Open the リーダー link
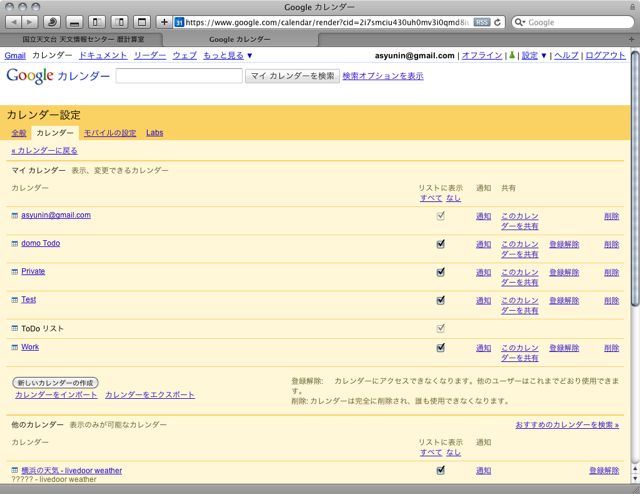 point(150,56)
